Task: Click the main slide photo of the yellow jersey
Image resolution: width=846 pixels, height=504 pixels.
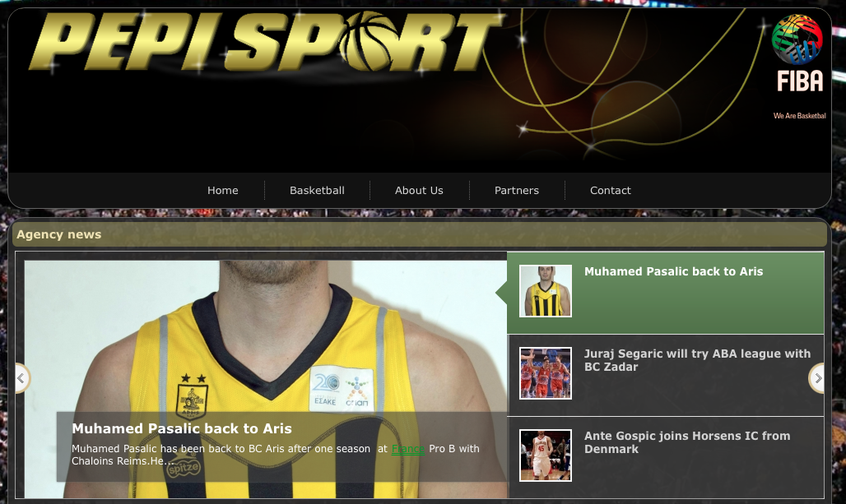Action: [x=266, y=379]
